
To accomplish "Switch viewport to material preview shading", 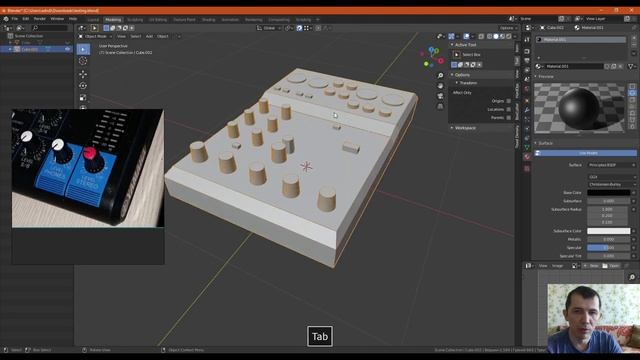I will (502, 36).
